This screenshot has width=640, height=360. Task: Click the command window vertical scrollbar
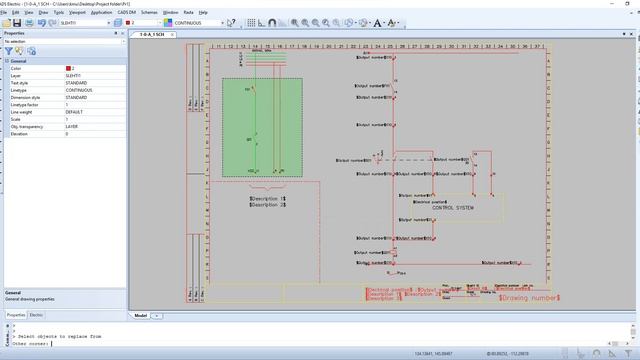point(633,333)
